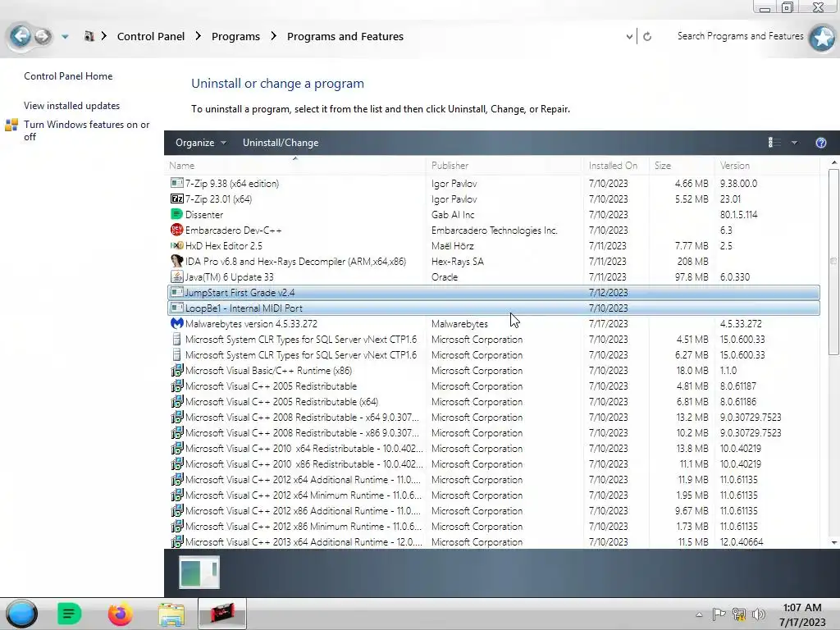
Task: Launch Firefox from the taskbar
Action: (x=120, y=614)
